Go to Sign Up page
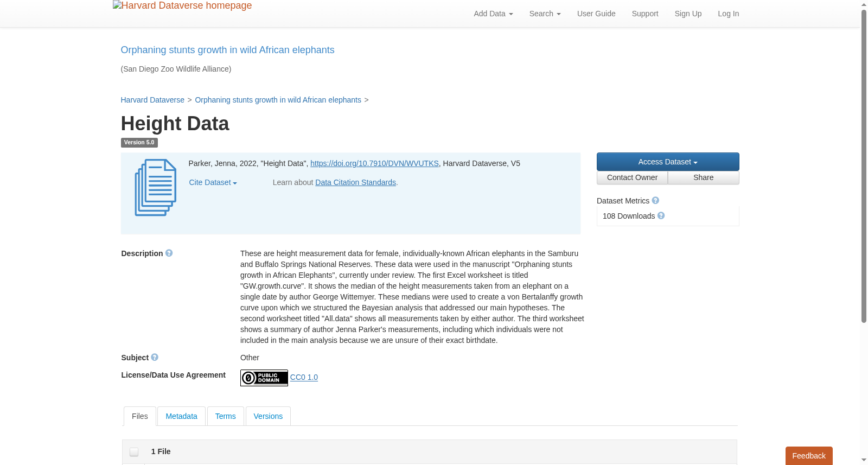 click(x=688, y=14)
